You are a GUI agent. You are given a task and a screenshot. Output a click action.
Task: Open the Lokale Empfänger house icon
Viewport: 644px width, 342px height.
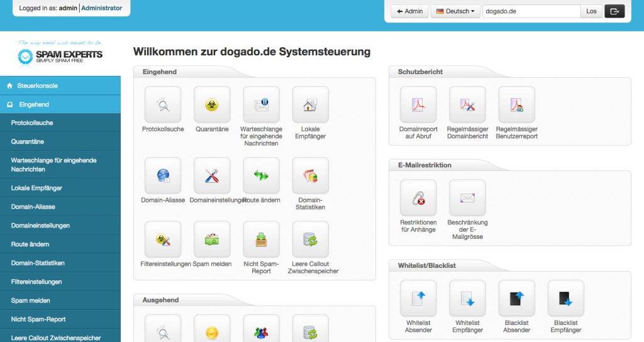(311, 105)
